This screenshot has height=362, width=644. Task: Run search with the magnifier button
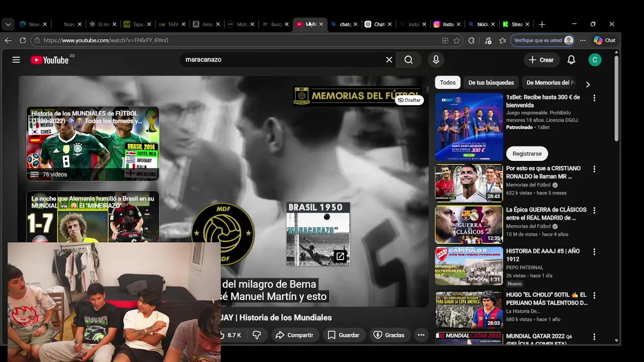(409, 60)
